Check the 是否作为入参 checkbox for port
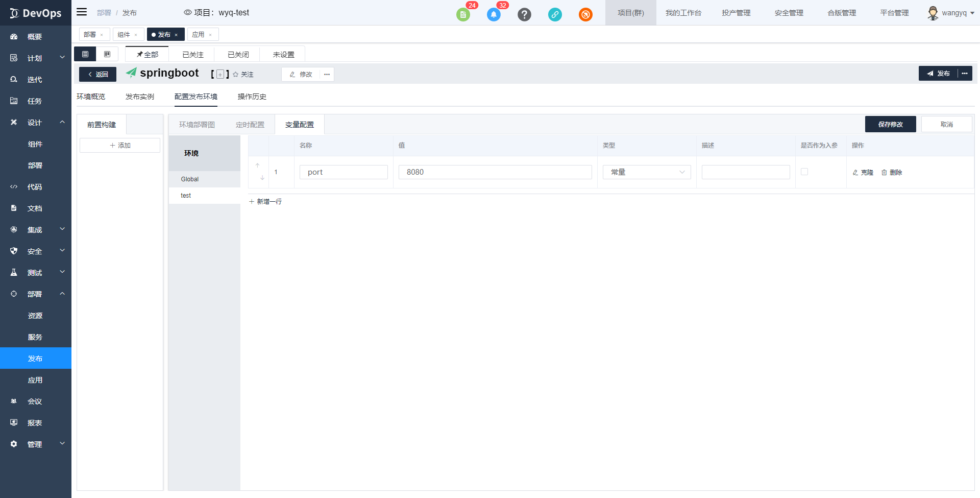The height and width of the screenshot is (498, 980). point(804,172)
